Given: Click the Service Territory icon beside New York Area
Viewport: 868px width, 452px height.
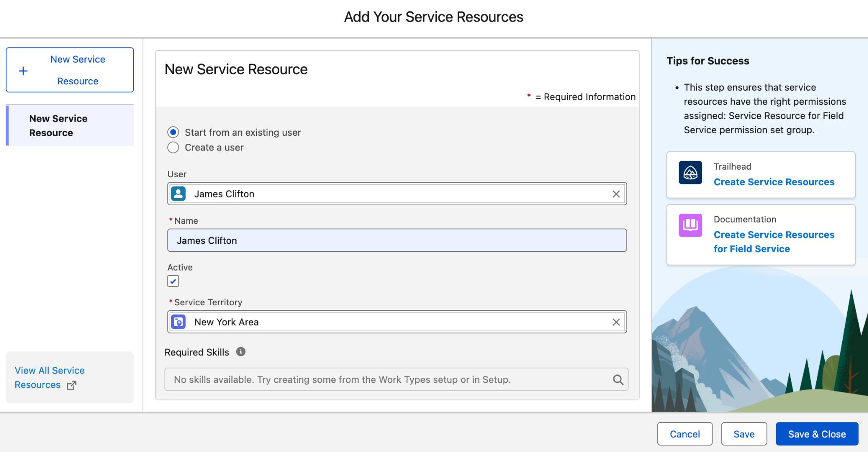Looking at the screenshot, I should (x=178, y=322).
